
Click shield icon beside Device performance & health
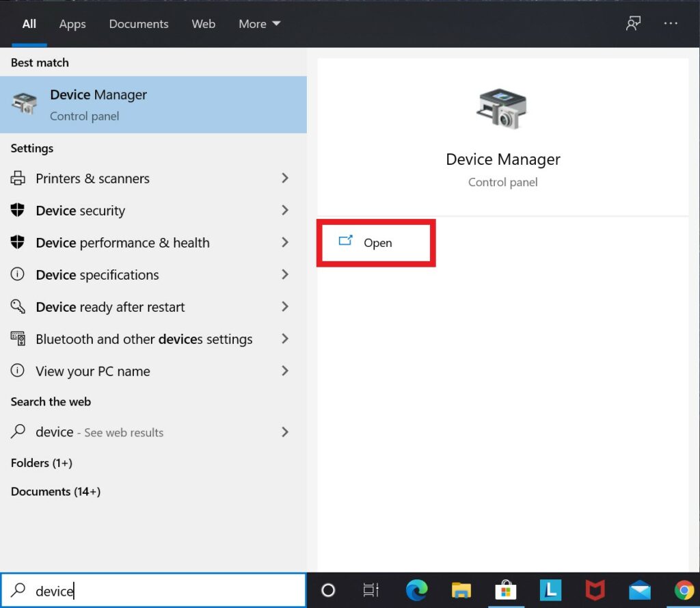coord(17,241)
